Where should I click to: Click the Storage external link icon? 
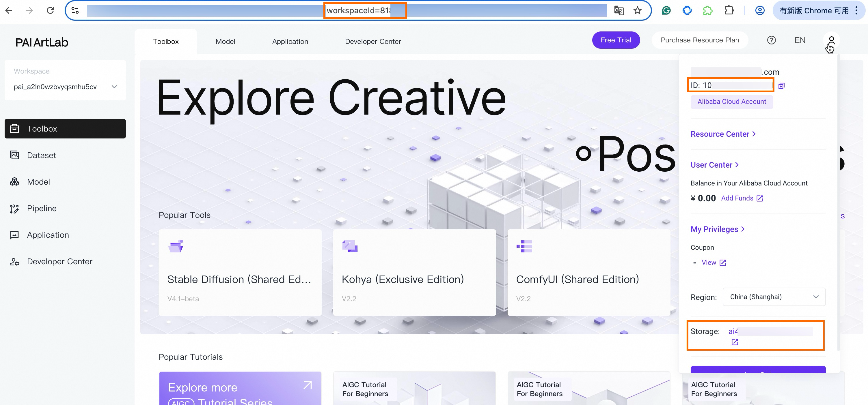[735, 342]
